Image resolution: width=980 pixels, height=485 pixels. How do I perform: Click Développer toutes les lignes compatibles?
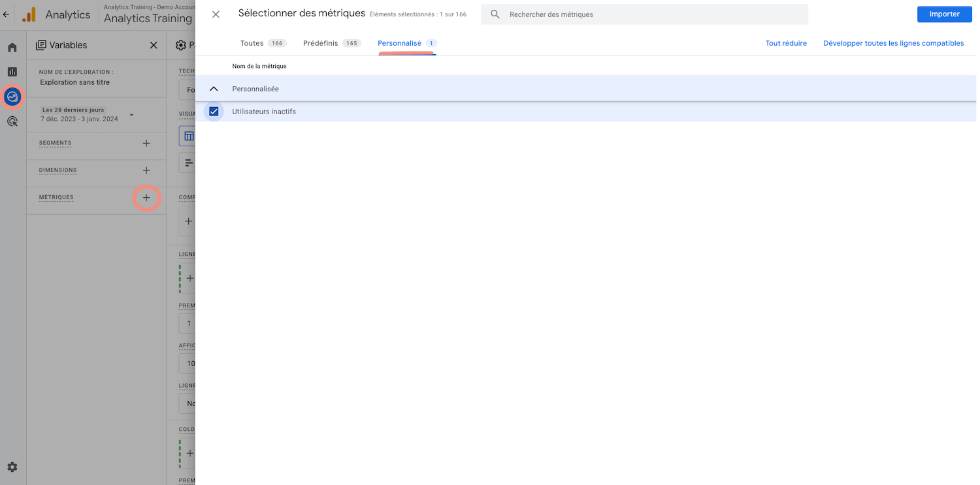pos(893,43)
